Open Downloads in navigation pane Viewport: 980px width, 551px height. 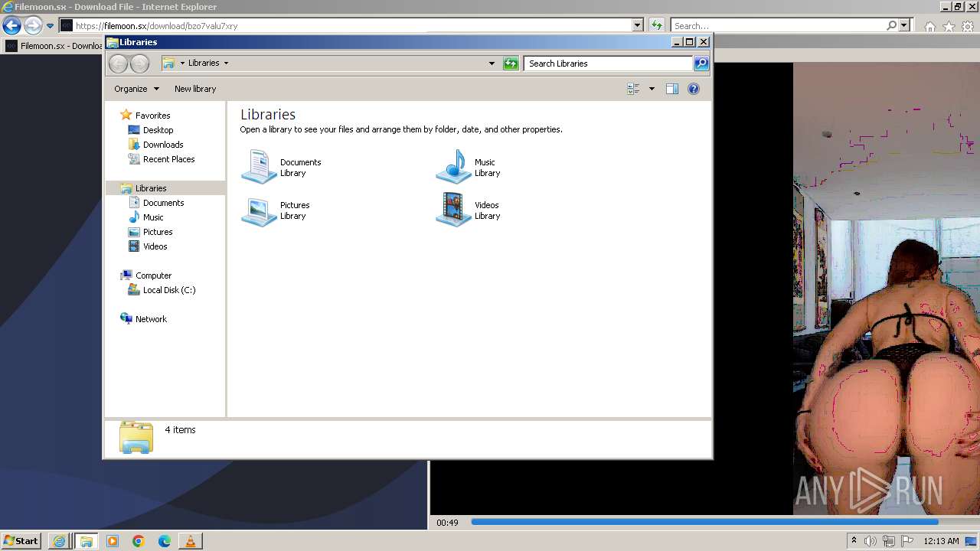pos(163,145)
